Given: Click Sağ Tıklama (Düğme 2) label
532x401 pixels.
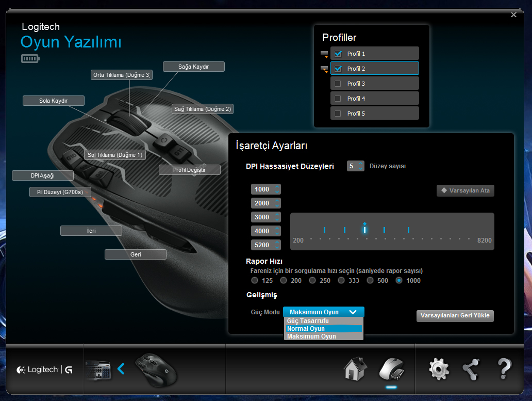Looking at the screenshot, I should (203, 109).
